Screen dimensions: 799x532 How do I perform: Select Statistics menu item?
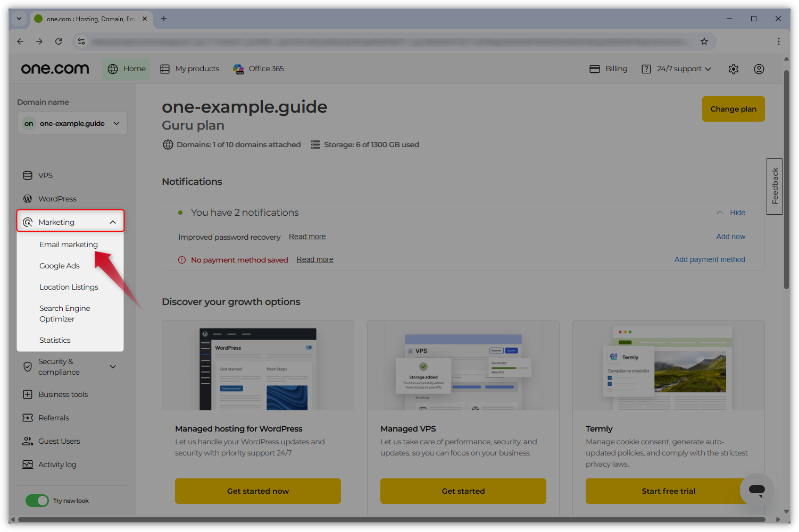tap(55, 340)
